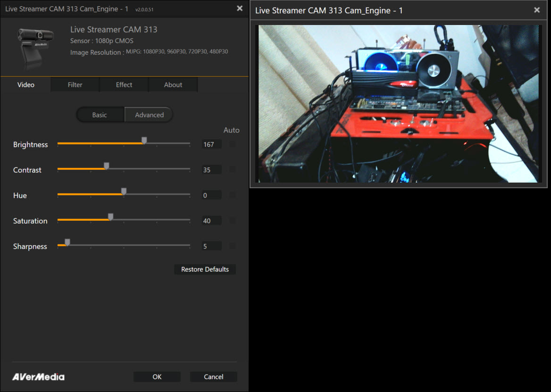Click the Hue label
Image resolution: width=551 pixels, height=392 pixels.
[20, 196]
